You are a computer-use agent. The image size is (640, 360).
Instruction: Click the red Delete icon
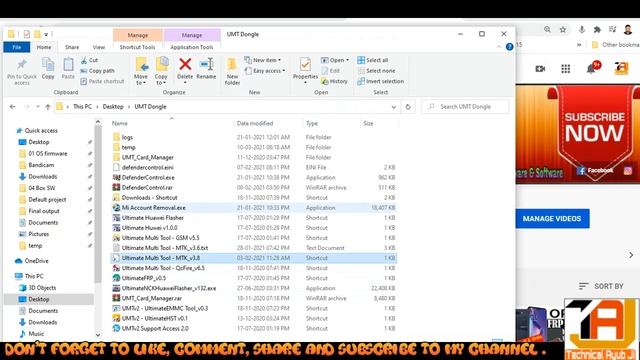tap(185, 64)
